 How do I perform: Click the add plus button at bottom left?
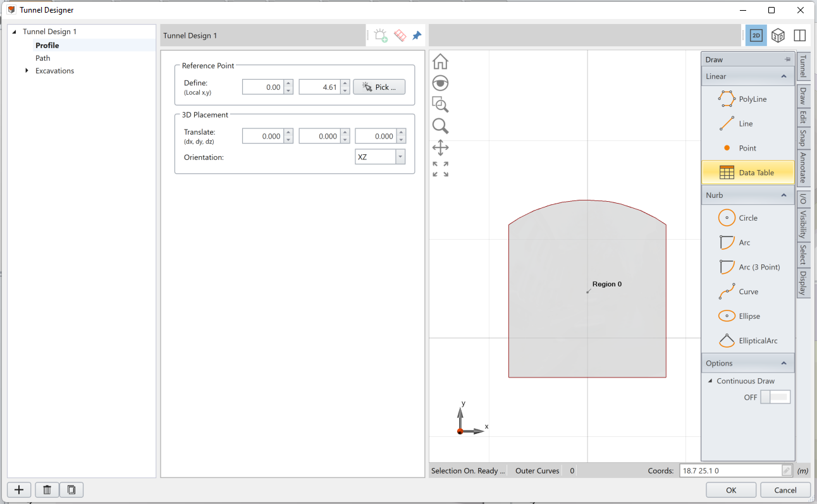tap(19, 489)
